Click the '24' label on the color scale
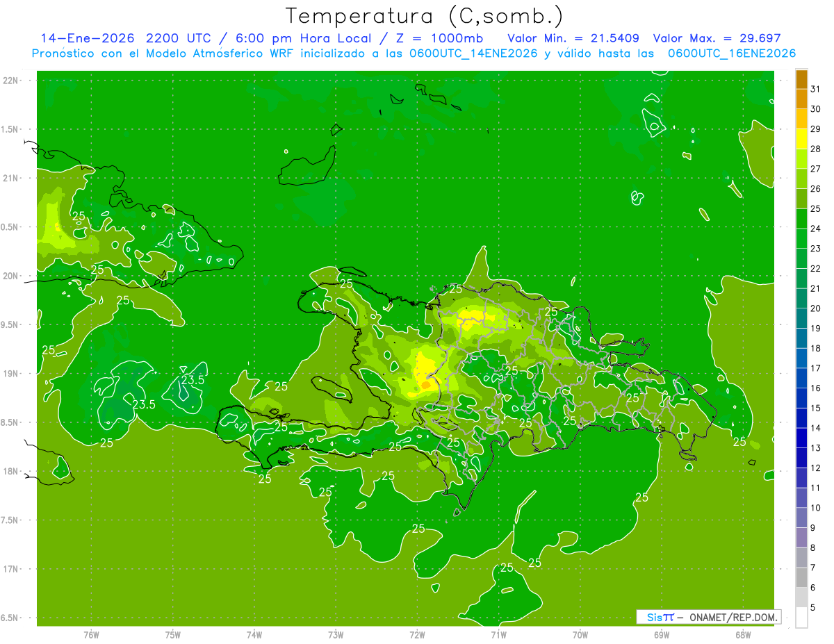834x644 pixels. tap(815, 229)
